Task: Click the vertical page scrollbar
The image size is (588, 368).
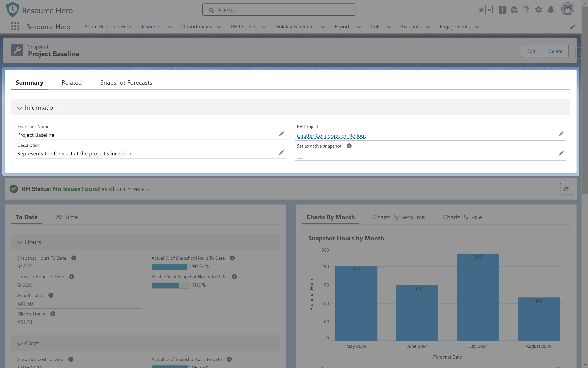Action: tap(585, 100)
